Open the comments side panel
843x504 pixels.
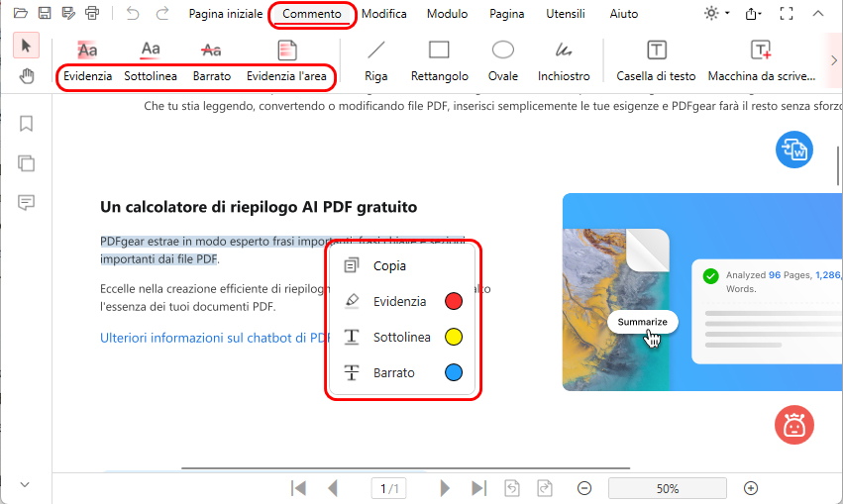click(26, 203)
